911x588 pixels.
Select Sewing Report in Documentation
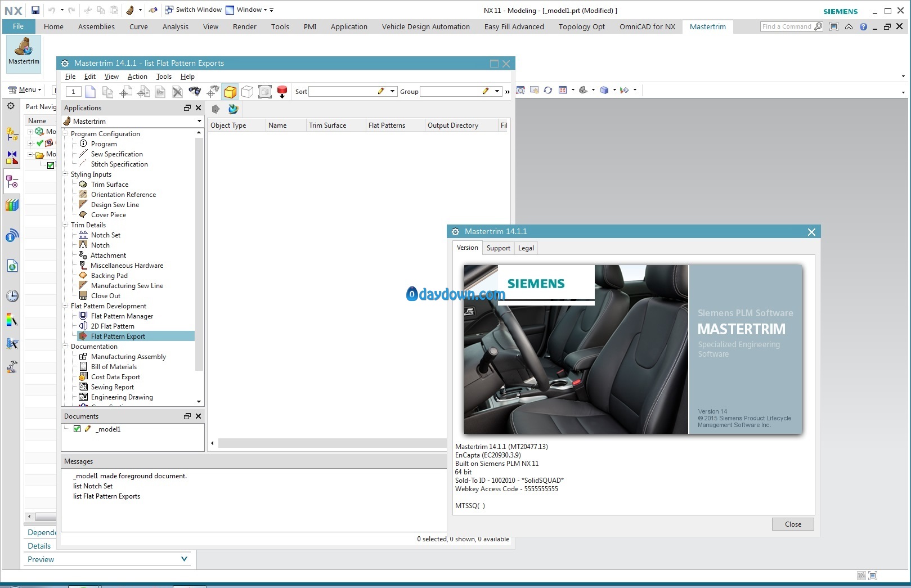coord(113,387)
